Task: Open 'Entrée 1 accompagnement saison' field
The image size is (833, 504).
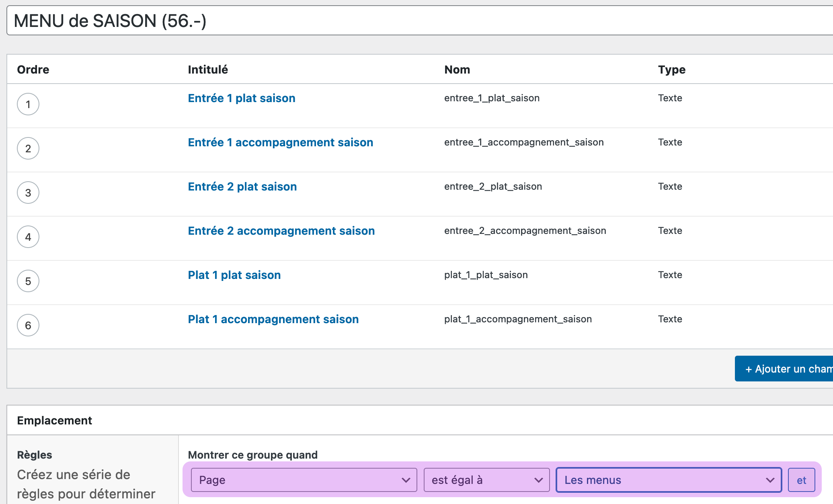Action: click(280, 143)
